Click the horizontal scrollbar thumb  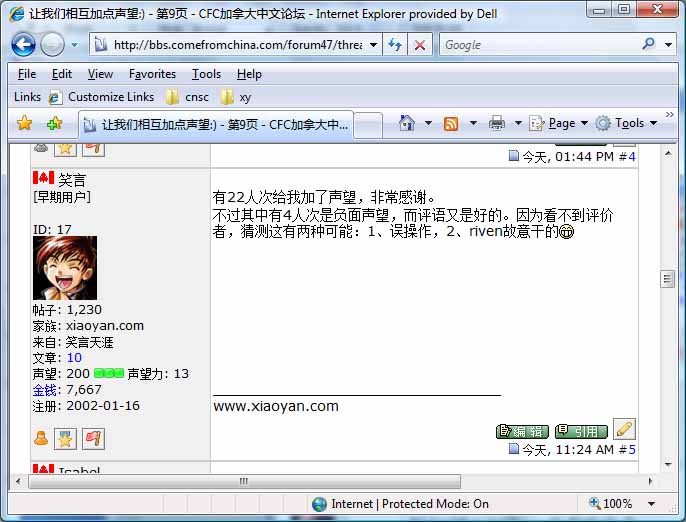click(243, 481)
